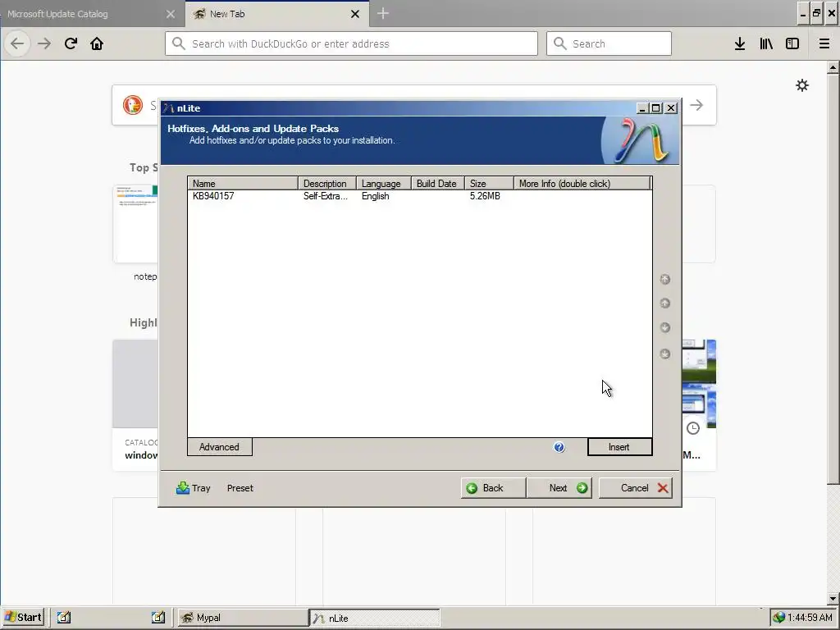Go to browser home page

[x=97, y=43]
